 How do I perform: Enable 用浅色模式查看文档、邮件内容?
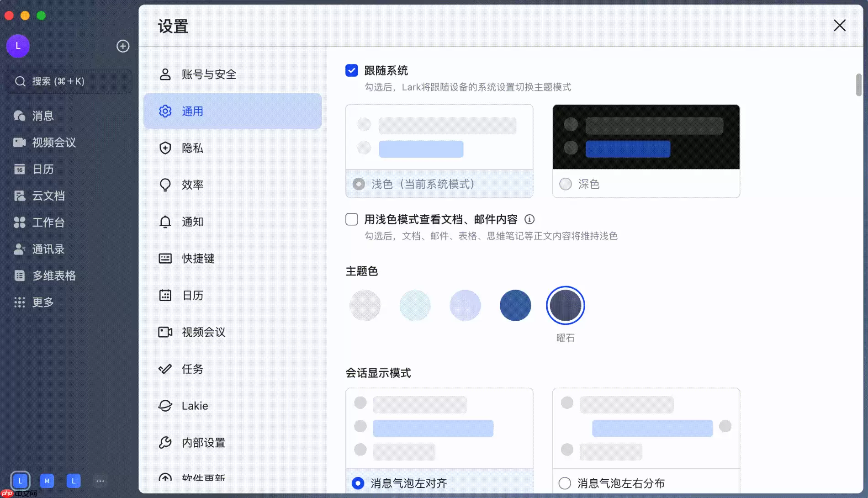(351, 219)
